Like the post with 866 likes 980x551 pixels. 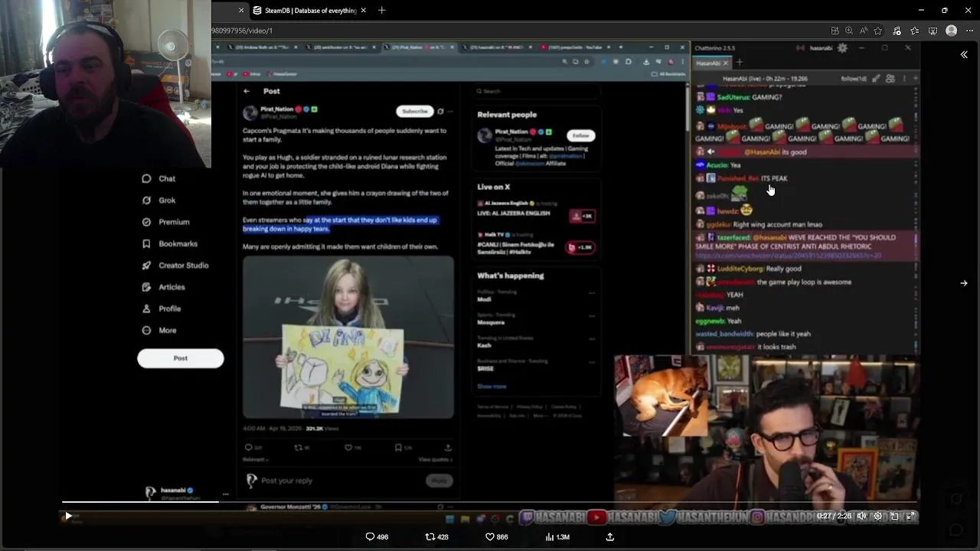tap(497, 537)
